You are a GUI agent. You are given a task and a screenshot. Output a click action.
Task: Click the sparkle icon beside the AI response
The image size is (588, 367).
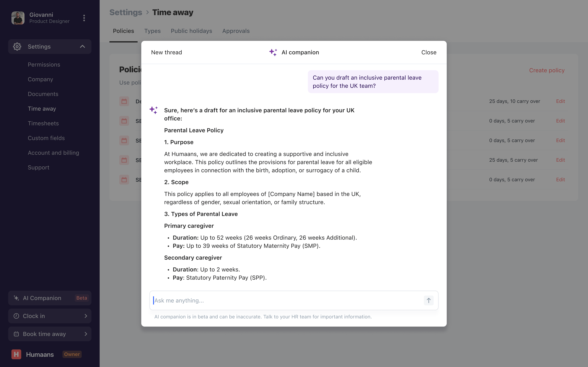pos(154,110)
